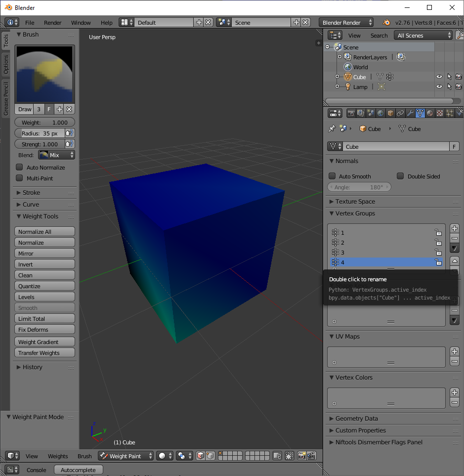Screen dimensions: 464x476
Task: Toggle pressure sensitivity for brush Strength
Action: (70, 144)
